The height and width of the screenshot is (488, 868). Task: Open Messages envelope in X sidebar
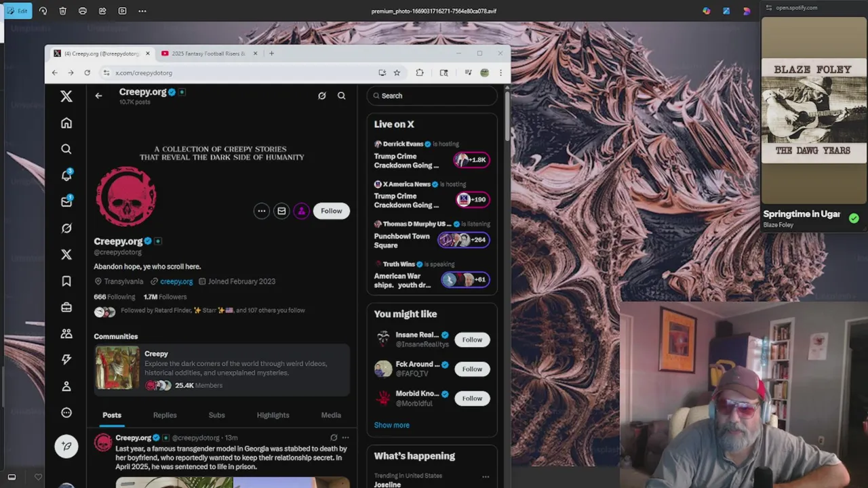pyautogui.click(x=66, y=201)
